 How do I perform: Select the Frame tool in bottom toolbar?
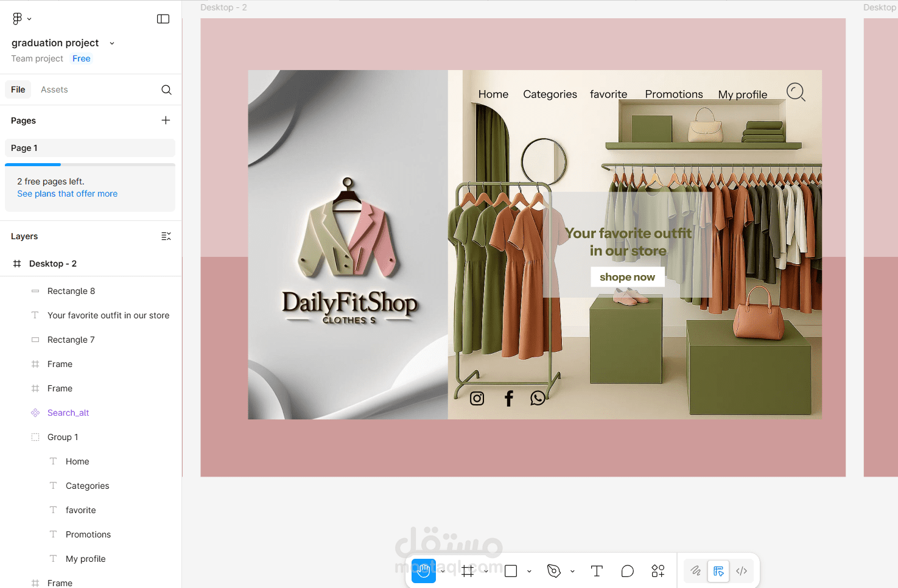pyautogui.click(x=468, y=571)
